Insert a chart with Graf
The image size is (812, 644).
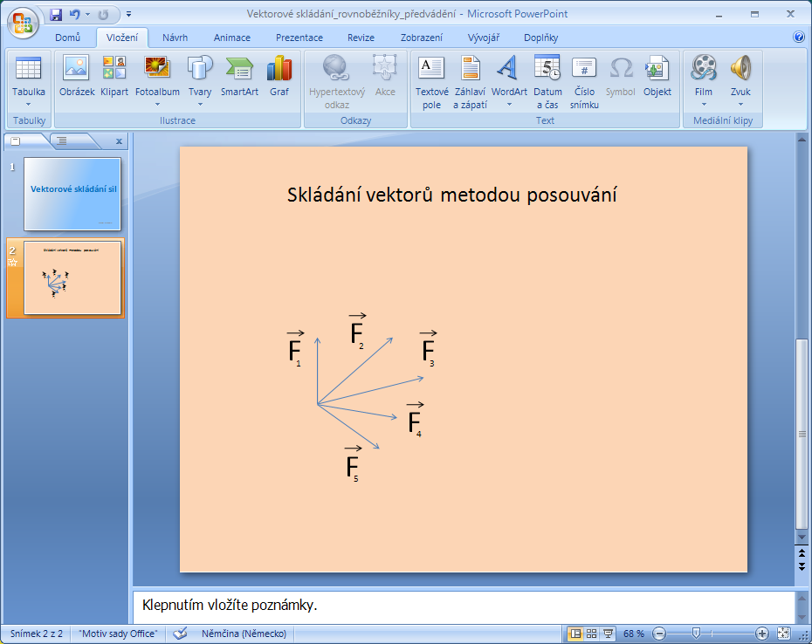[279, 77]
